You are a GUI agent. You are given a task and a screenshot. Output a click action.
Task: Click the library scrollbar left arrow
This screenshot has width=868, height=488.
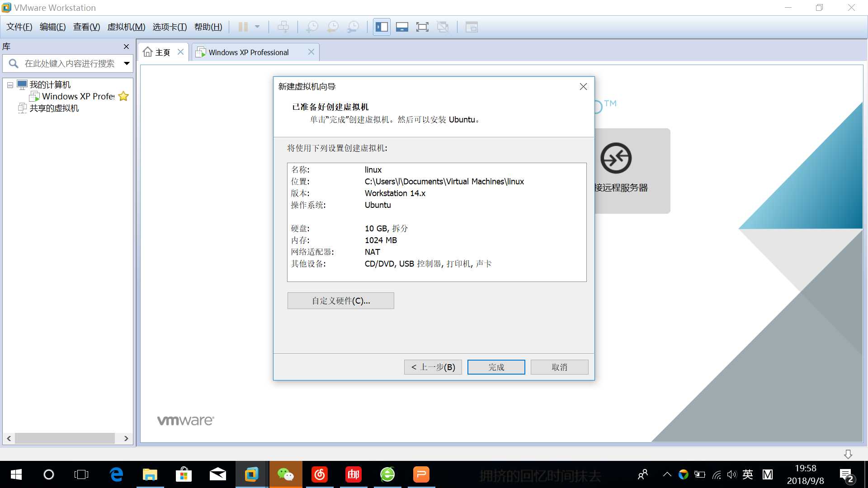coord(9,439)
